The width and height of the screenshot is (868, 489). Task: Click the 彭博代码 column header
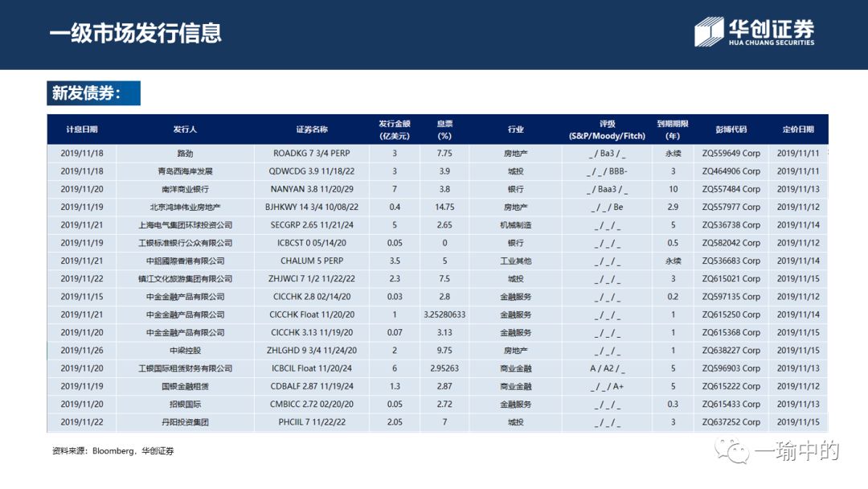(731, 129)
